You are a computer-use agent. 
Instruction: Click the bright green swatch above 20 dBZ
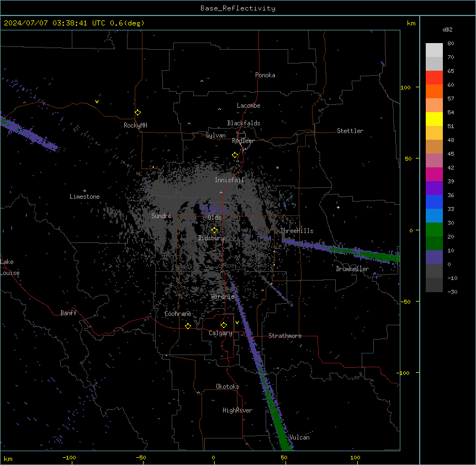[434, 230]
